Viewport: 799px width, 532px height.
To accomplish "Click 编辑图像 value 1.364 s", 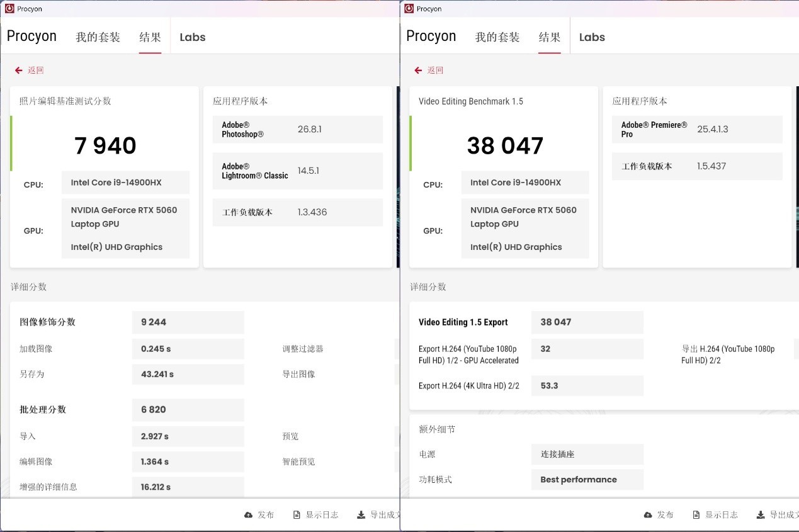I will coord(188,461).
